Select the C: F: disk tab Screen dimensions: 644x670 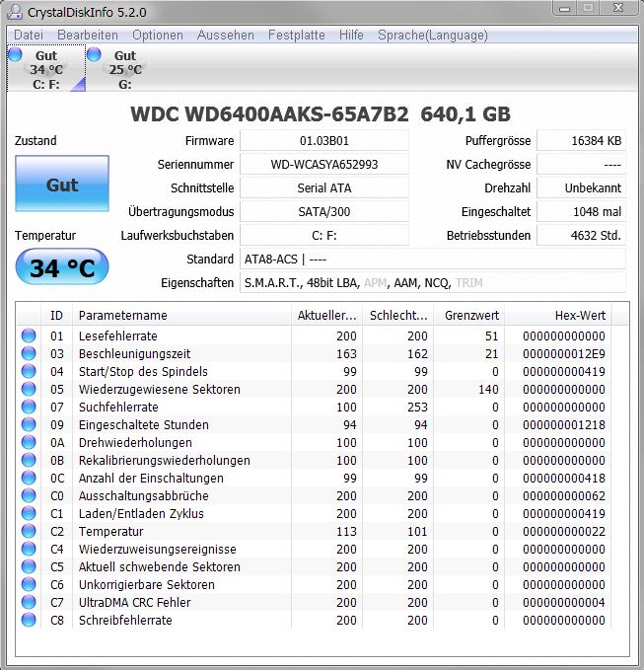(46, 69)
